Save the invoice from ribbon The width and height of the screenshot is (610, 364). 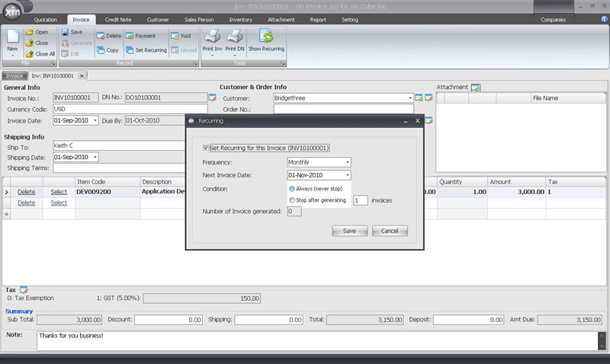pyautogui.click(x=72, y=32)
